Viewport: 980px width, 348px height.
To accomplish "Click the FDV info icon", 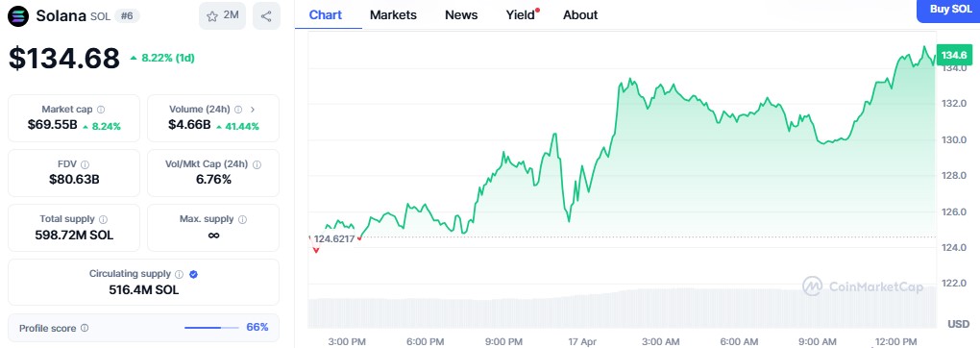I will pyautogui.click(x=85, y=164).
